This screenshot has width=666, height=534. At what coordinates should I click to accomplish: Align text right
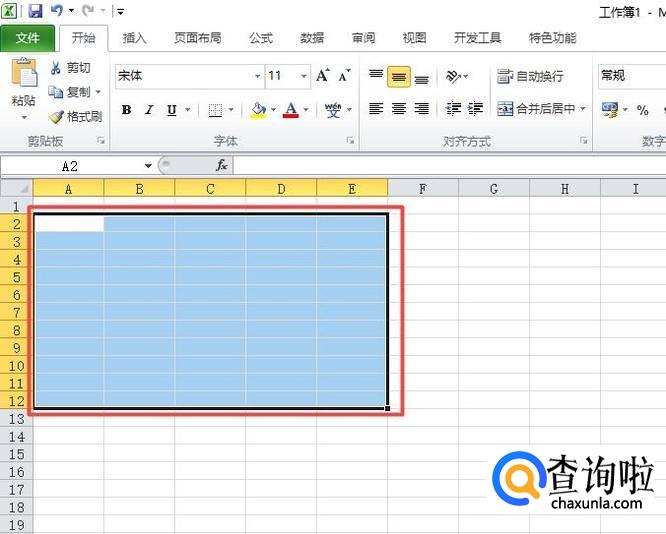421,109
